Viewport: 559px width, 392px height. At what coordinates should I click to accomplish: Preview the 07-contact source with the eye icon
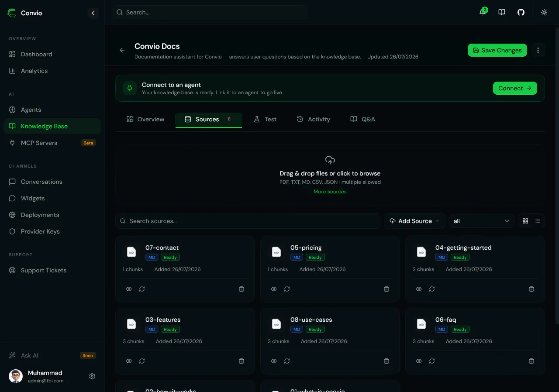pos(129,289)
